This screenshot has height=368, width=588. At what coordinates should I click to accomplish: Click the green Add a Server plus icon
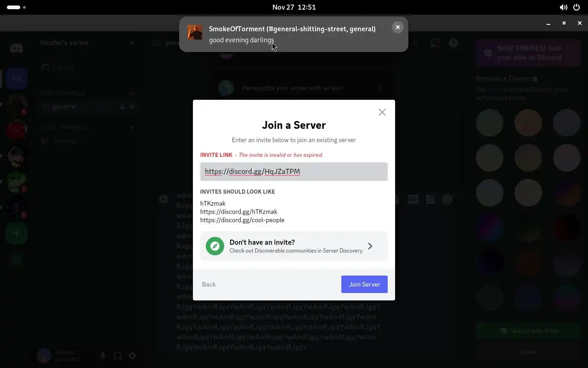tap(17, 234)
